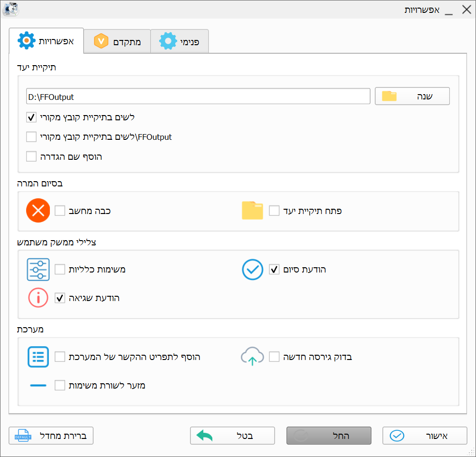Click the blue minimize line icon for מזער לשורת משימות

coord(38,385)
